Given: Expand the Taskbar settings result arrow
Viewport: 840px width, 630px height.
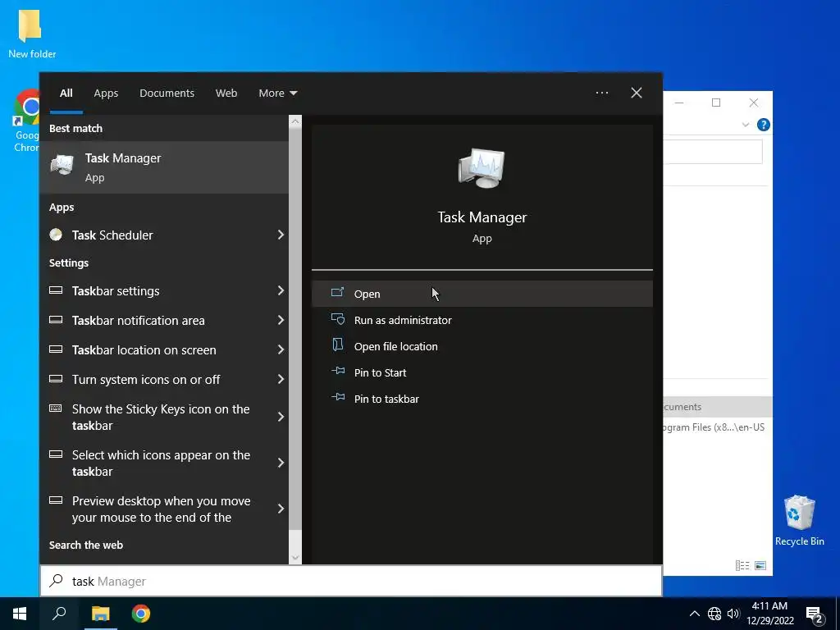Looking at the screenshot, I should [281, 290].
